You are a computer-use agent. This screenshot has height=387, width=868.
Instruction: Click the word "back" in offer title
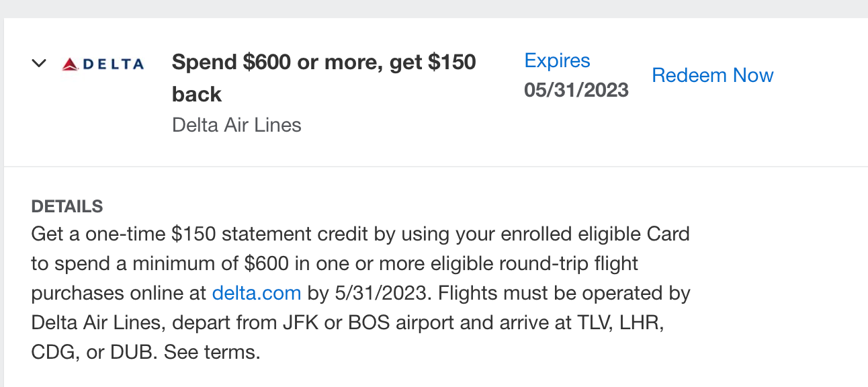[x=197, y=95]
